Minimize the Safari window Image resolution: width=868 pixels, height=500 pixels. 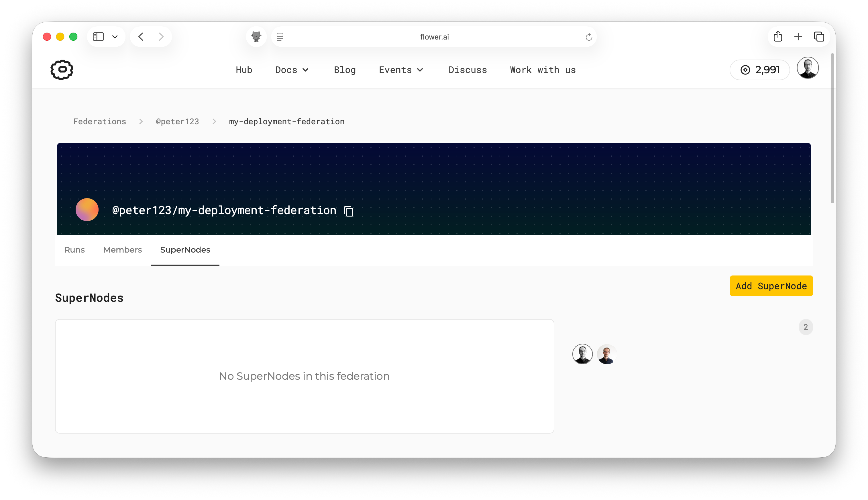pyautogui.click(x=60, y=36)
